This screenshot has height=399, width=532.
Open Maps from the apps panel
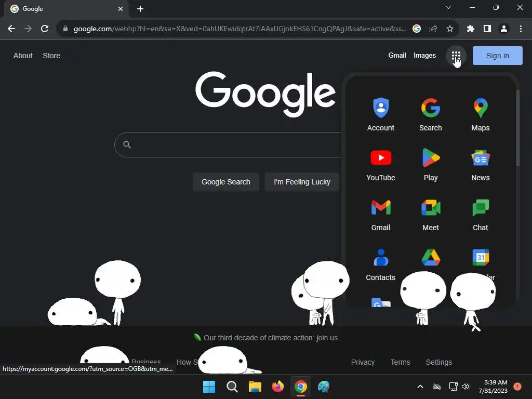click(481, 114)
